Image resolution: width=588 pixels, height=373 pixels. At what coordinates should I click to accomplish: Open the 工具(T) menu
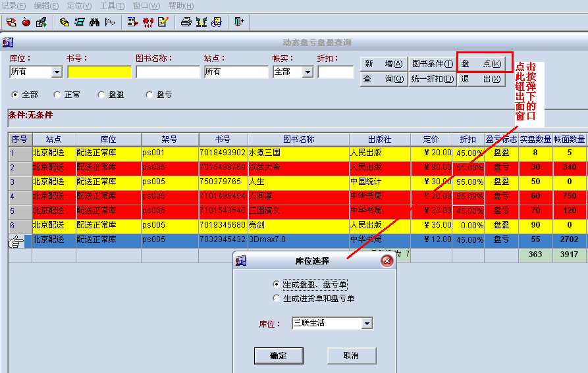[113, 6]
